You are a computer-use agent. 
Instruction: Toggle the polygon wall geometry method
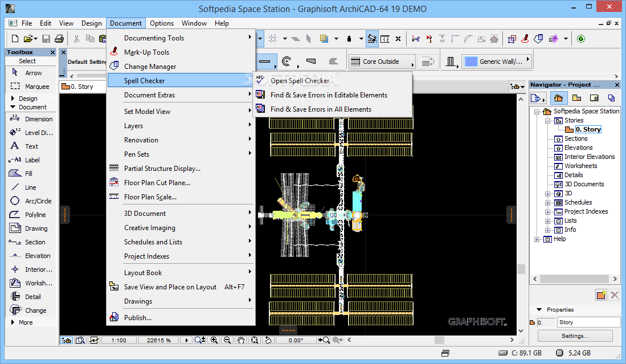(333, 62)
